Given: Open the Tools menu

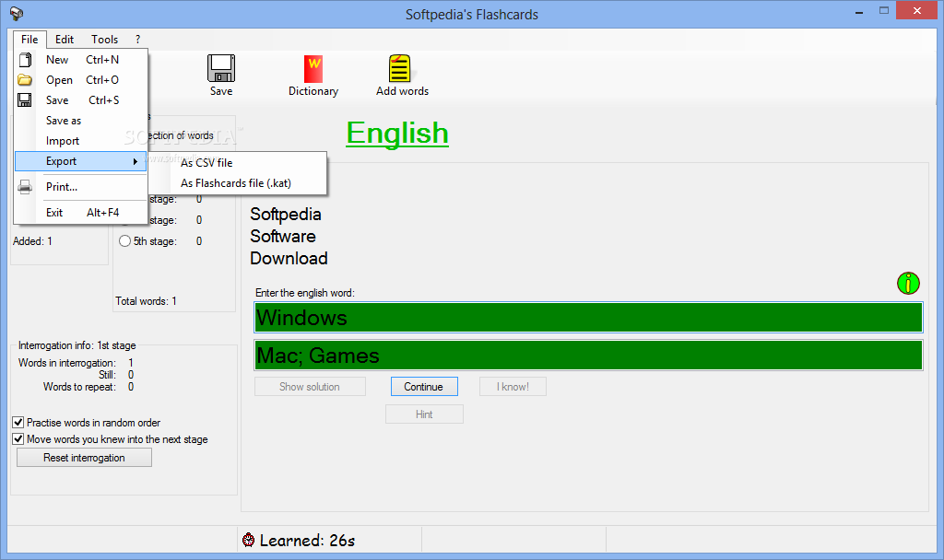Looking at the screenshot, I should tap(105, 39).
